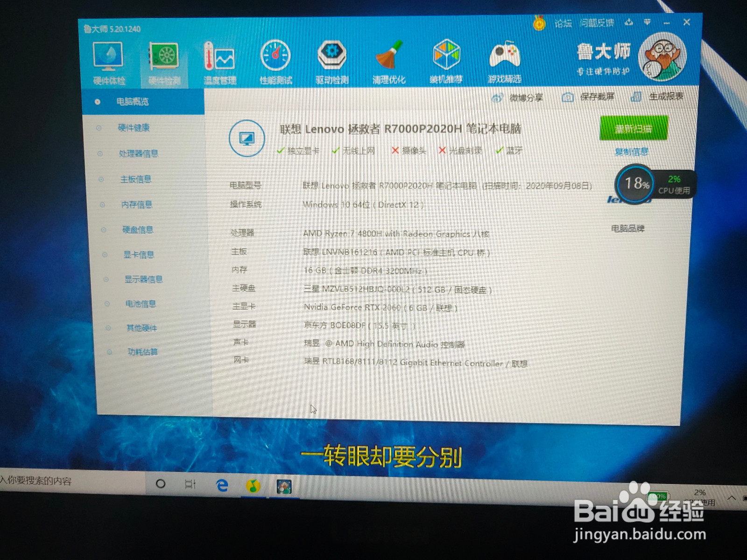
Task: Open 问题反馈 feedback link
Action: pos(597,22)
